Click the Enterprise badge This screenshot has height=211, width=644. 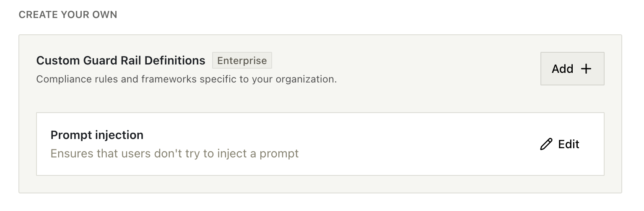(x=242, y=60)
